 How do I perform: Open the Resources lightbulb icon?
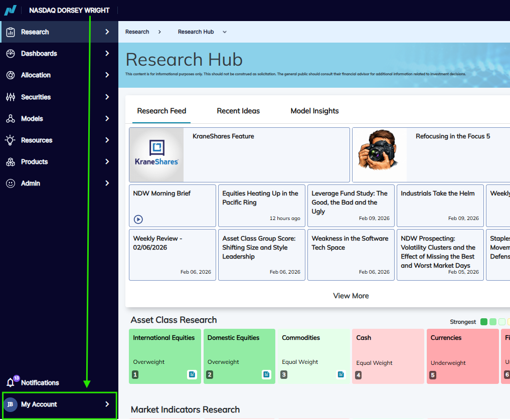click(x=10, y=140)
